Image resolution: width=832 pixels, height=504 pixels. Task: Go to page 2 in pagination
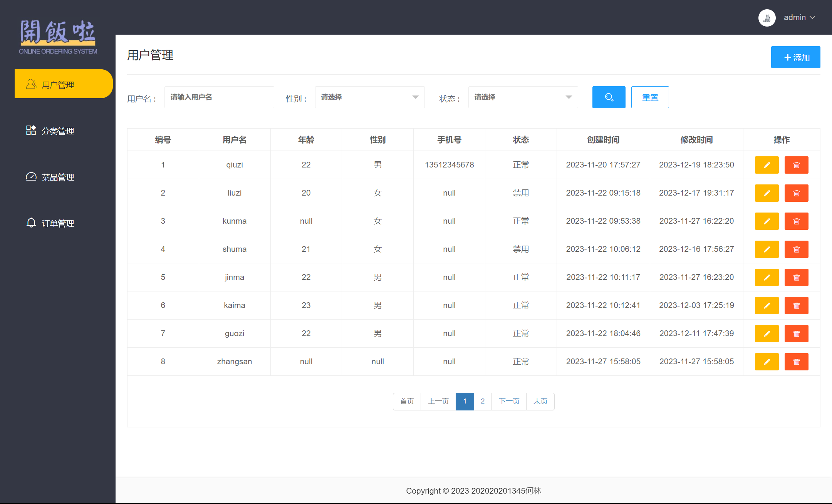[x=483, y=401]
